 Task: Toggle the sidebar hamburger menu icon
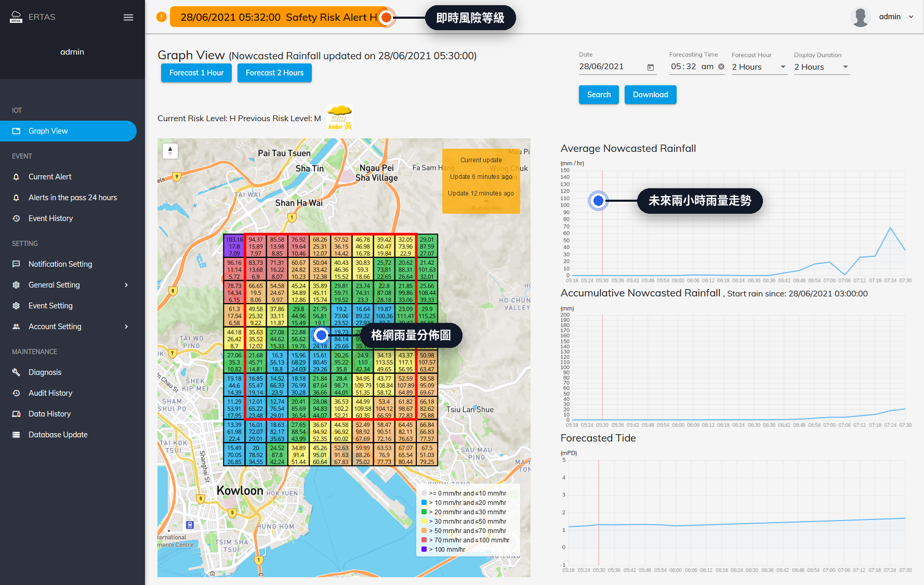click(128, 17)
